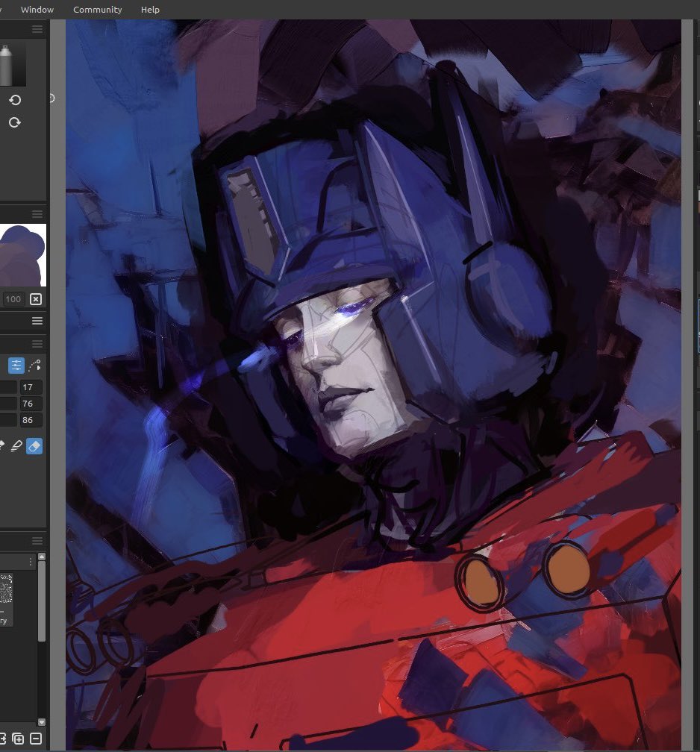
Task: Click the purple color mixing palette
Action: click(x=23, y=254)
